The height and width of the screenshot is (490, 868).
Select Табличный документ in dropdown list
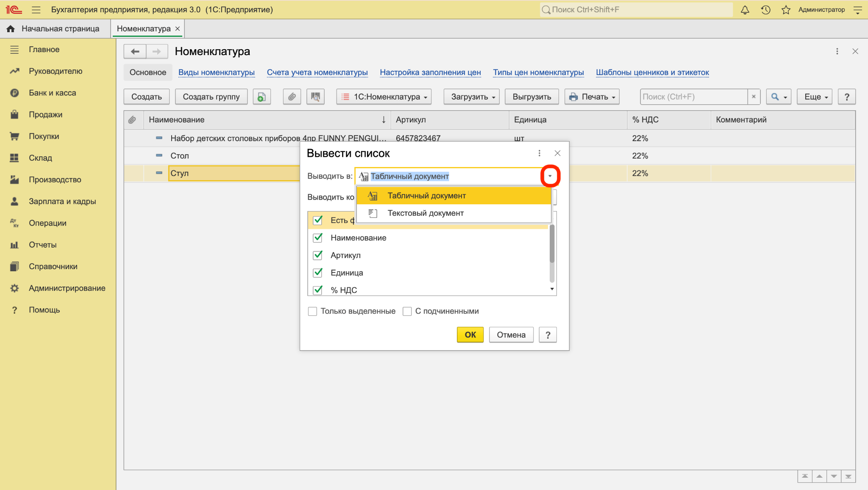click(453, 196)
